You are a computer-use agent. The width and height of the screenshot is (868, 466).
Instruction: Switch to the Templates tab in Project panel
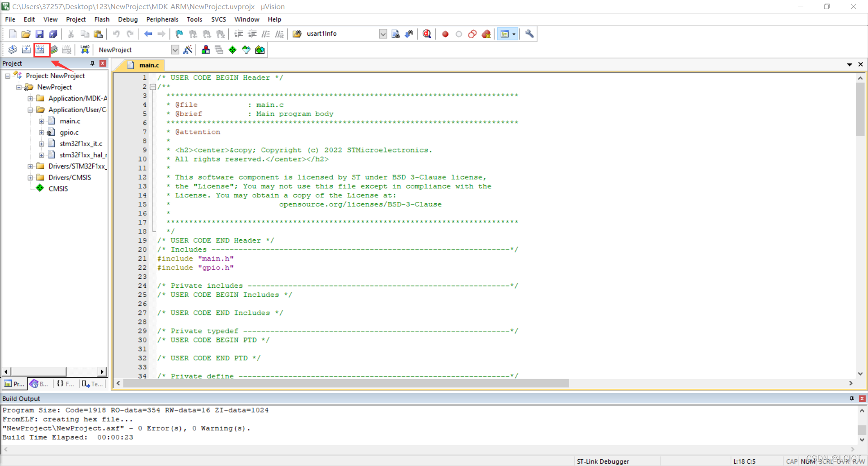[x=92, y=384]
